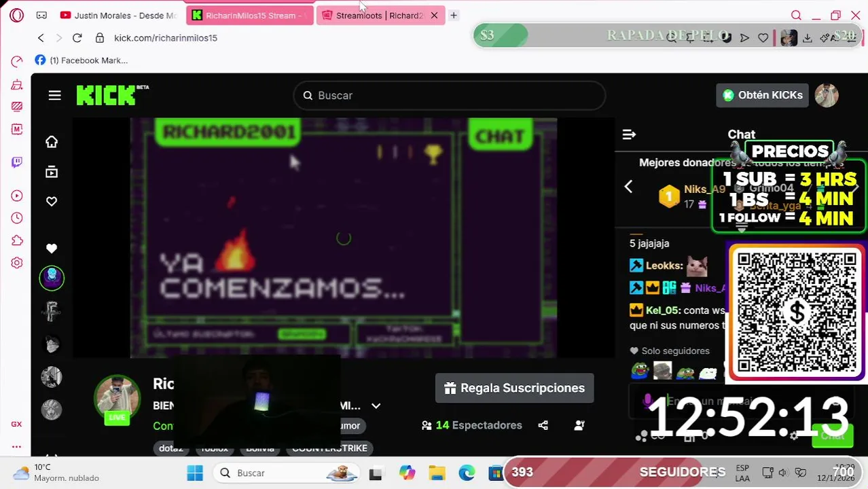This screenshot has width=868, height=489.
Task: Focus the Kick Buscar search field
Action: tap(449, 96)
